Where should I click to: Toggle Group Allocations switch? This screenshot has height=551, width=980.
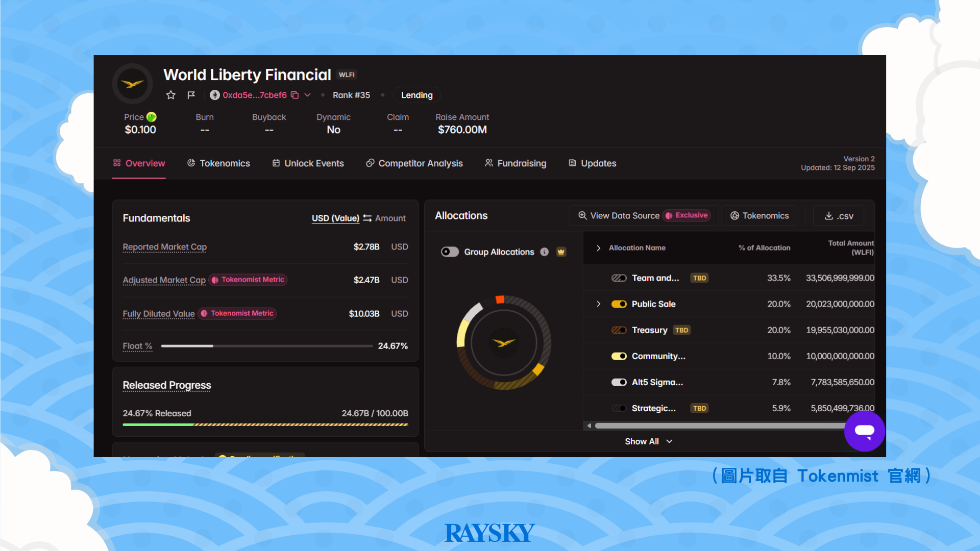click(450, 252)
